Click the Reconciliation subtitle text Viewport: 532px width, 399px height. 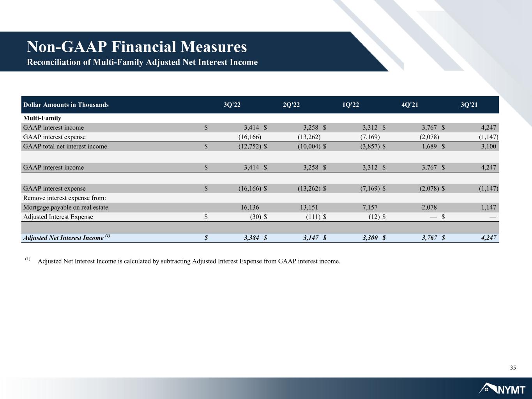[142, 62]
